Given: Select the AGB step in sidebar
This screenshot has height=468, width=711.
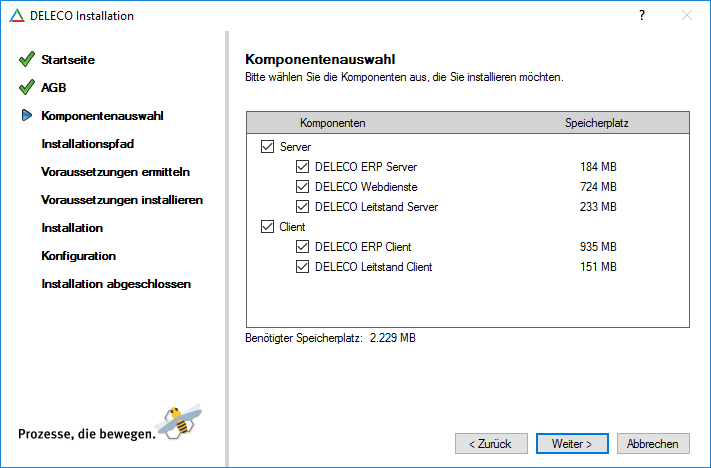Looking at the screenshot, I should 54,88.
